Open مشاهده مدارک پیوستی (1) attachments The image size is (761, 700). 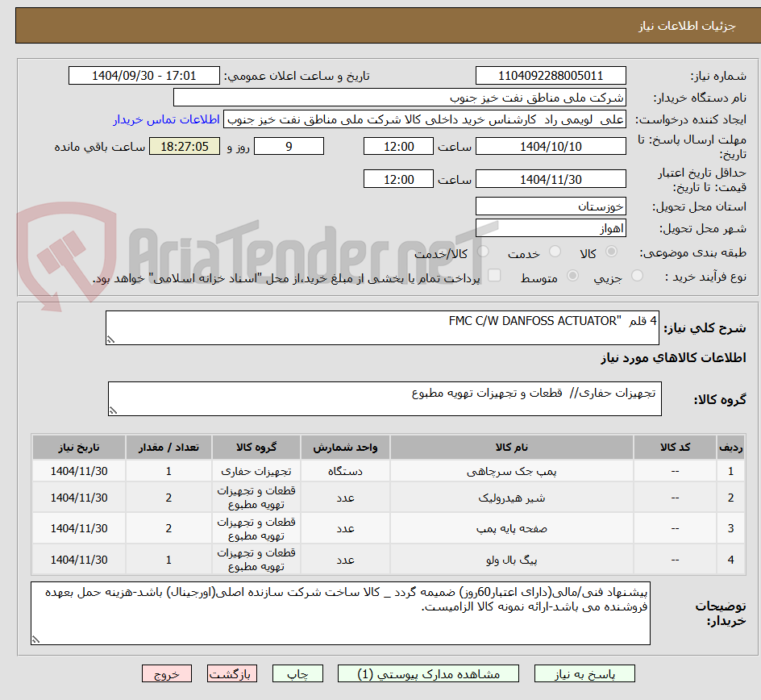click(428, 673)
